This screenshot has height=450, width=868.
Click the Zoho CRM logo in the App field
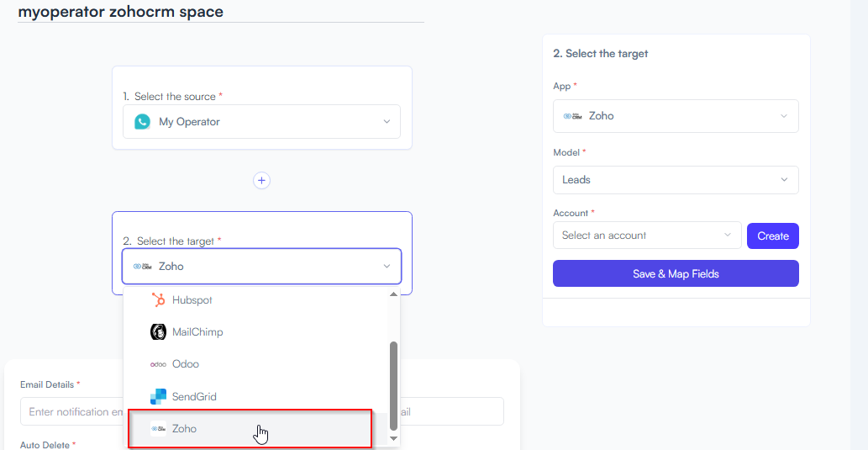click(x=571, y=116)
